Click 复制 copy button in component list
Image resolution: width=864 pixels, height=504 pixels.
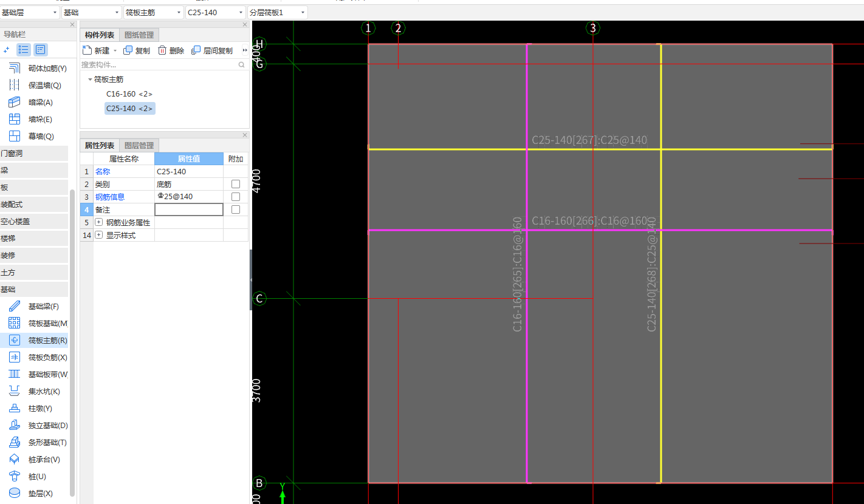(x=137, y=50)
